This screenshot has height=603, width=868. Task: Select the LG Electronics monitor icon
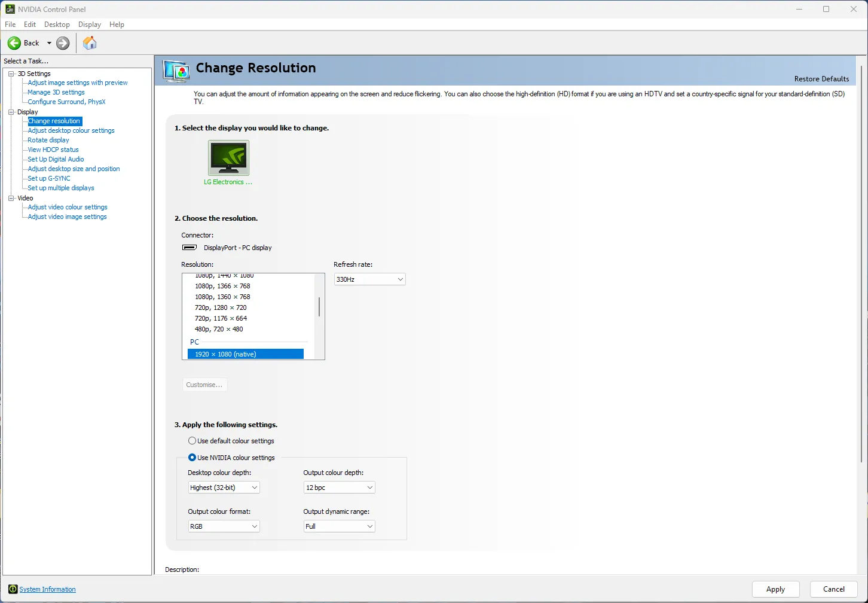[228, 158]
